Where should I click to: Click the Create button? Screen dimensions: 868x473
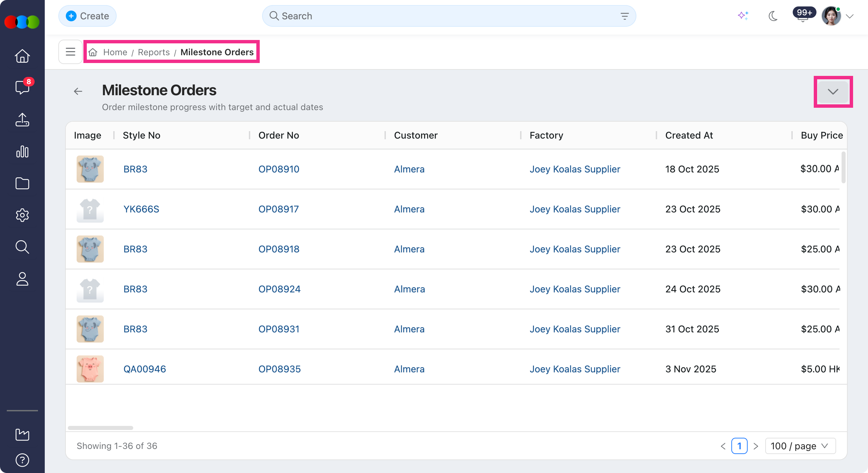point(87,16)
